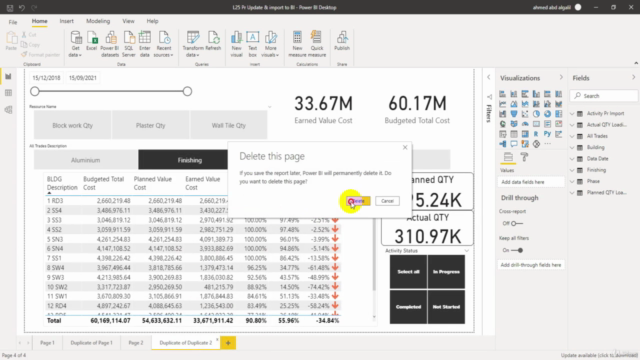
Task: Select the Finishing trade tile
Action: [x=183, y=160]
